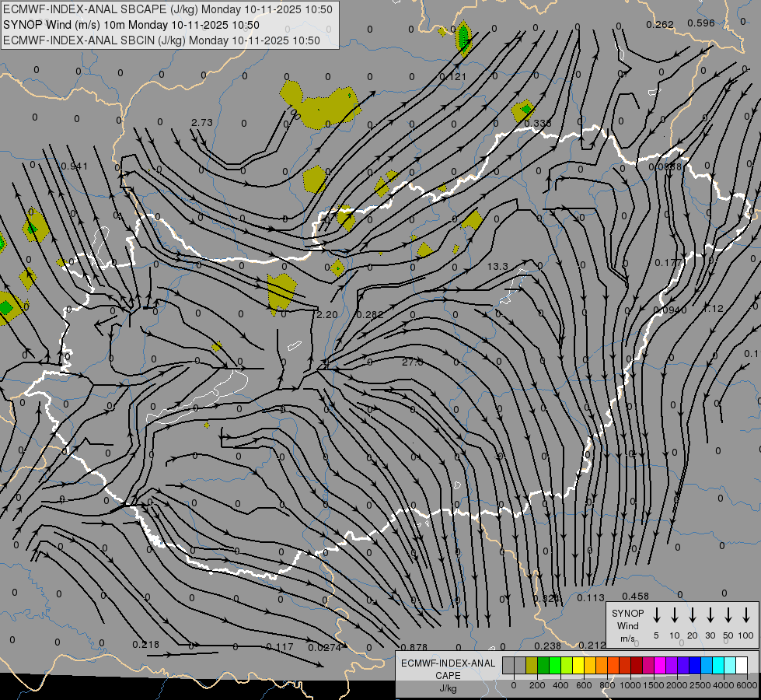Click the SBCAPE title line in header
This screenshot has width=761, height=700.
click(168, 9)
